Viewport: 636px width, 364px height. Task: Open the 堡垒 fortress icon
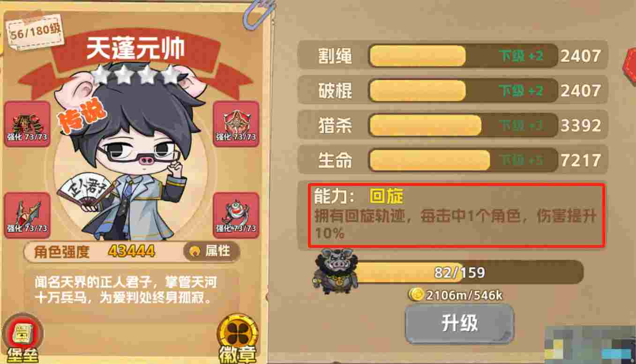pyautogui.click(x=22, y=338)
